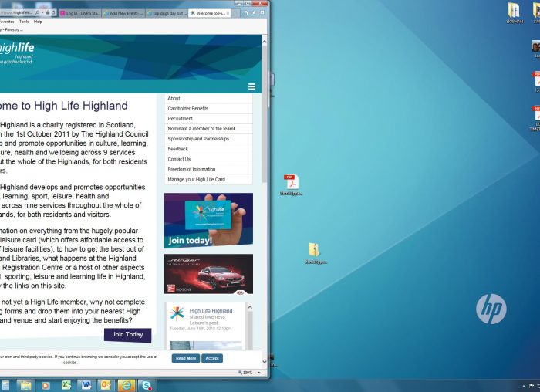Open the Tools menu
This screenshot has height=392, width=540.
[x=24, y=22]
